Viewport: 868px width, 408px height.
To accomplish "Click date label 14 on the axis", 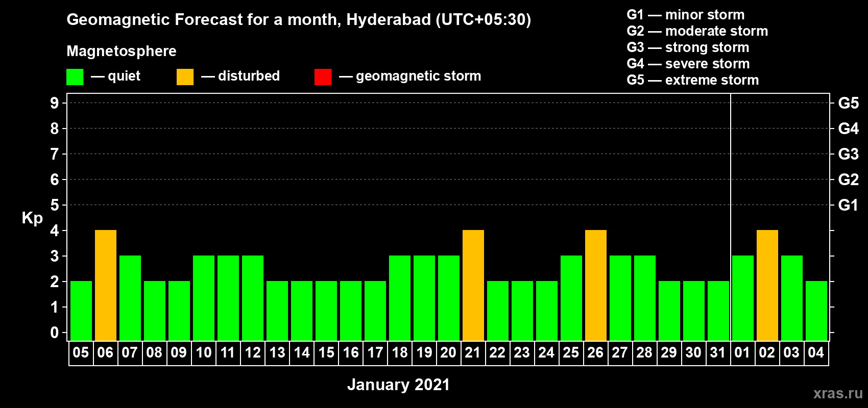I will 301,352.
